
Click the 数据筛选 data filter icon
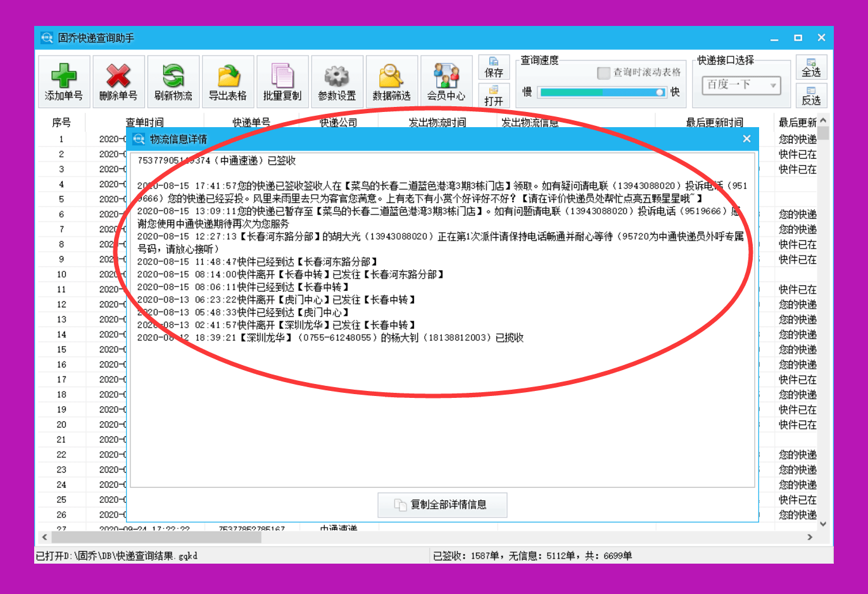click(x=392, y=81)
